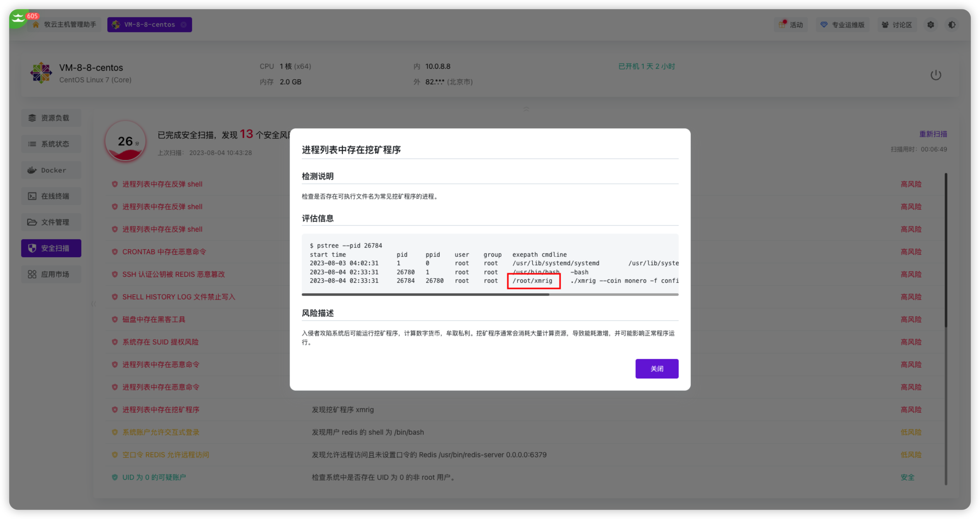Screen dimensions: 980x519
Task: Open the 文件管理 file manager
Action: [x=51, y=222]
